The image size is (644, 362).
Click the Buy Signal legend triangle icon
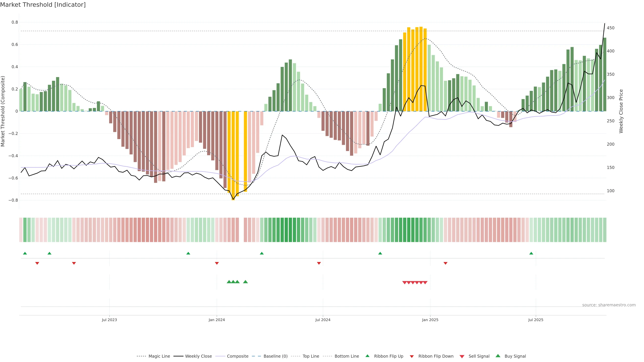point(498,356)
